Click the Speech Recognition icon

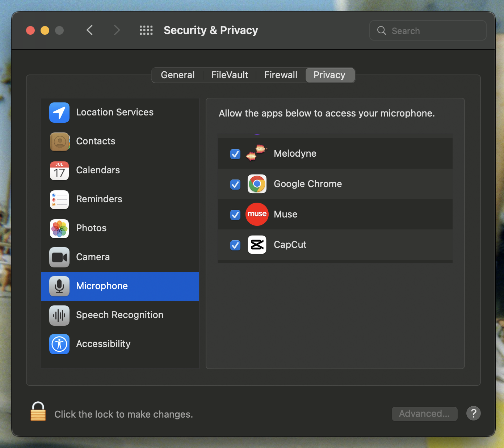(59, 315)
